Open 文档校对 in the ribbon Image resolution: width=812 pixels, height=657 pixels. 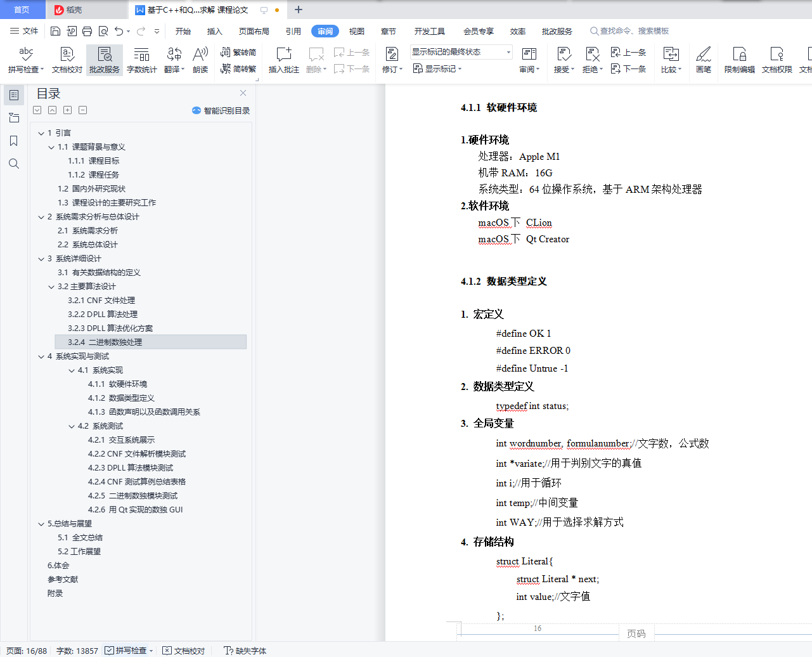(x=67, y=60)
